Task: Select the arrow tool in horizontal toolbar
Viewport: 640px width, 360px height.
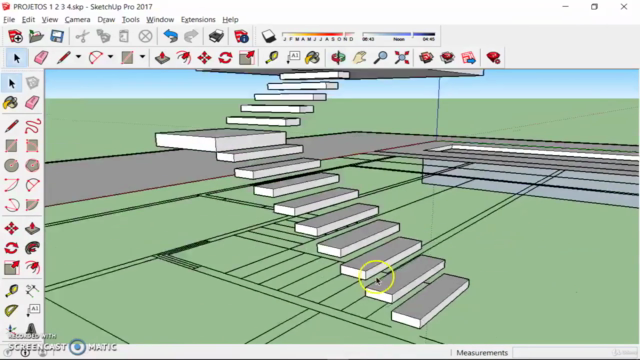Action: [x=17, y=58]
